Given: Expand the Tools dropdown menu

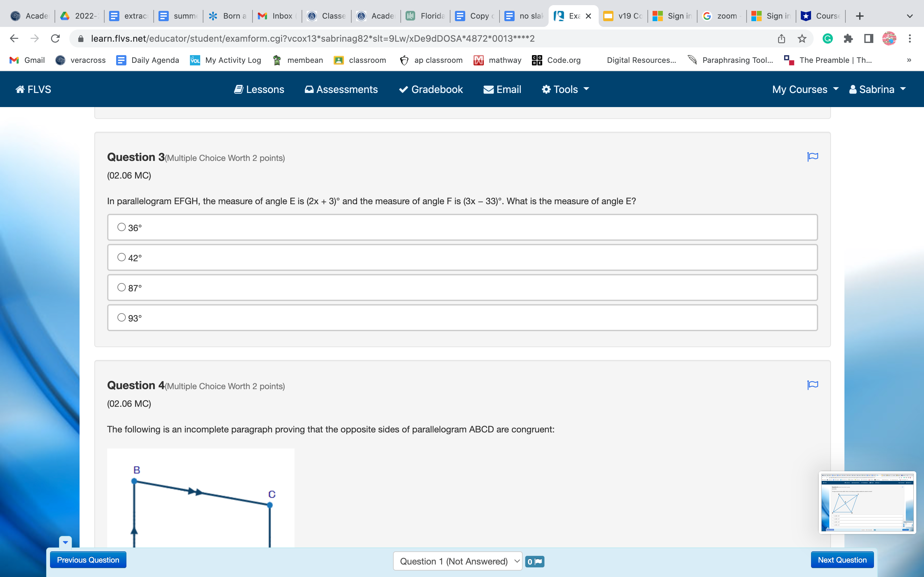Looking at the screenshot, I should 565,89.
